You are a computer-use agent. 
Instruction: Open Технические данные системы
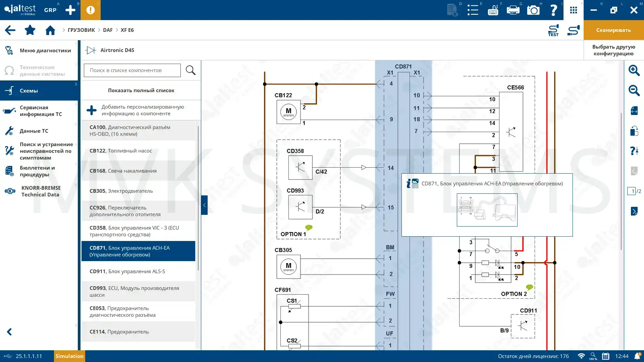point(39,70)
